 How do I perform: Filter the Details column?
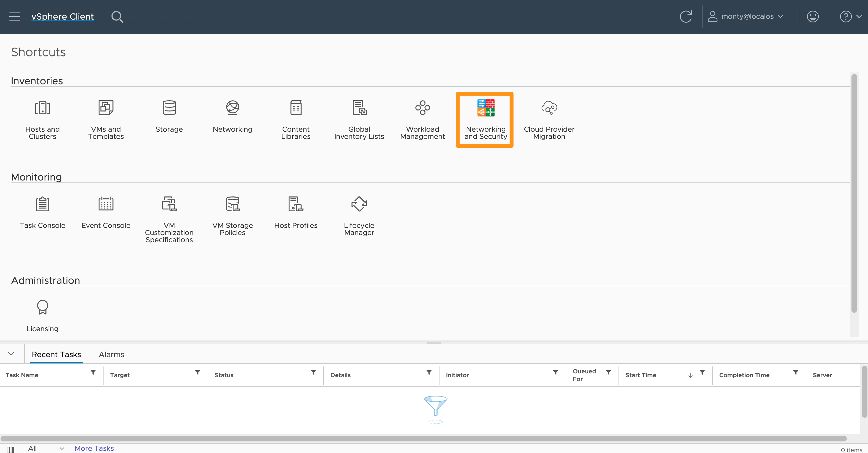point(429,373)
